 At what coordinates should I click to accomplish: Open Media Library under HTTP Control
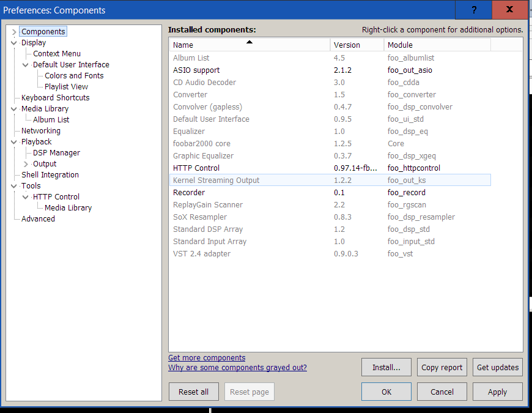68,207
